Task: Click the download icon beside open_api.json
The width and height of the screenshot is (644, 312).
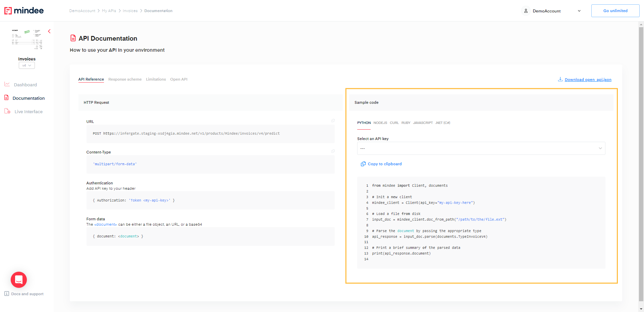Action: (x=560, y=79)
